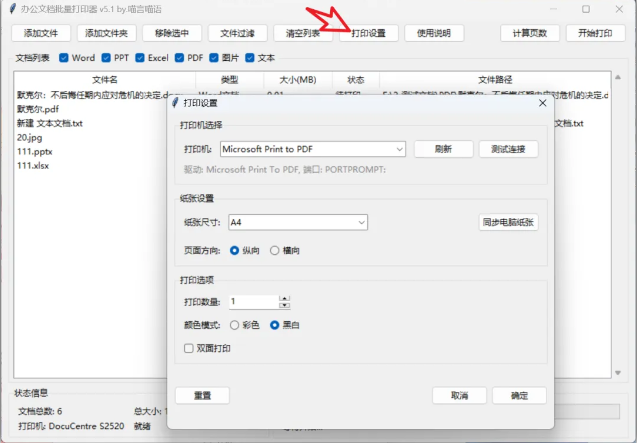Viewport: 637px width, 443px height.
Task: Cancel the dialog with 取消
Action: [459, 395]
